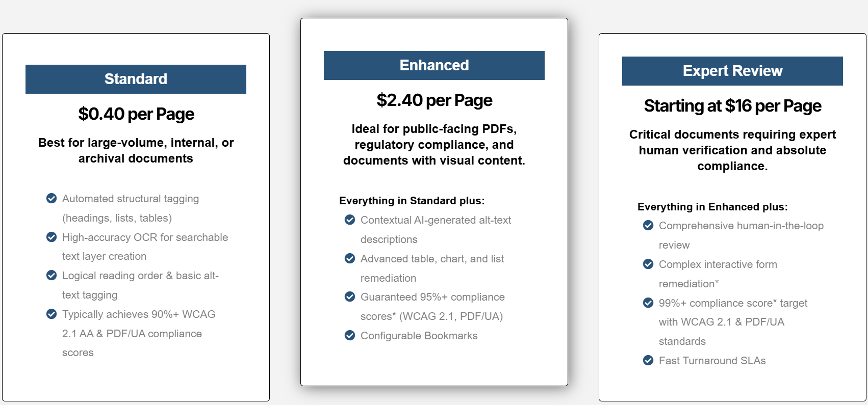This screenshot has width=868, height=405.
Task: Click the $0.40 per Page price
Action: click(136, 114)
